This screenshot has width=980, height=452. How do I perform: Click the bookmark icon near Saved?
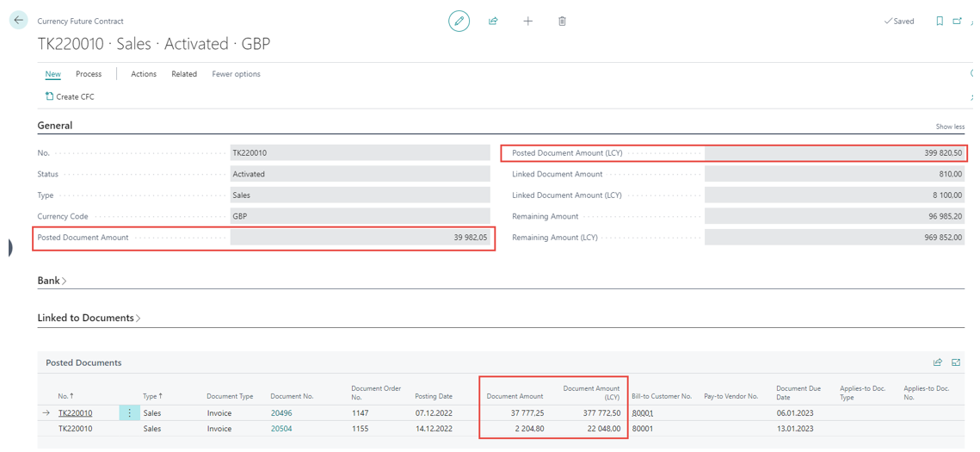[940, 22]
